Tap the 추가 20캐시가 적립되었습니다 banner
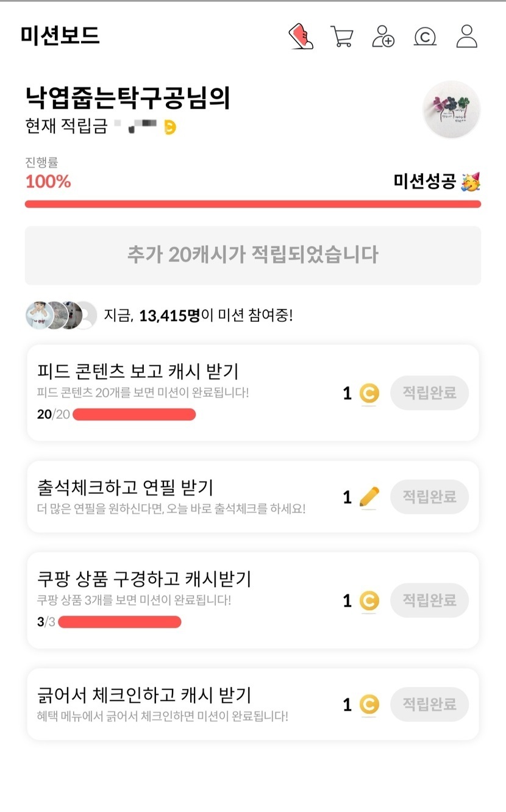 click(252, 255)
